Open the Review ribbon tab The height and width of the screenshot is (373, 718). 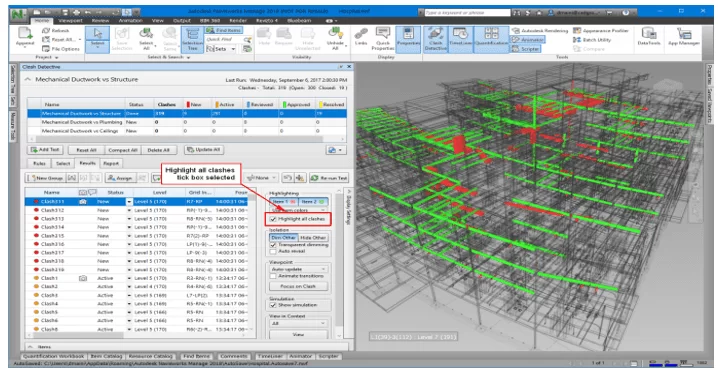(100, 21)
